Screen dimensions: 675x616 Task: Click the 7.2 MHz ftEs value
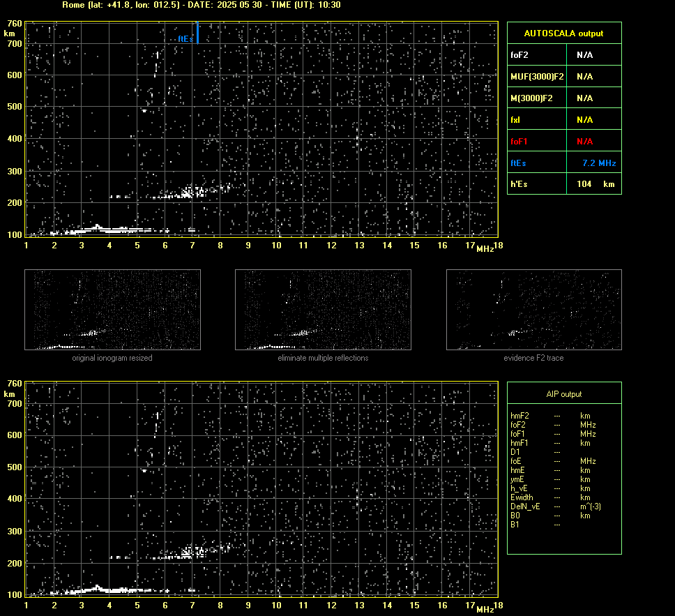point(599,163)
